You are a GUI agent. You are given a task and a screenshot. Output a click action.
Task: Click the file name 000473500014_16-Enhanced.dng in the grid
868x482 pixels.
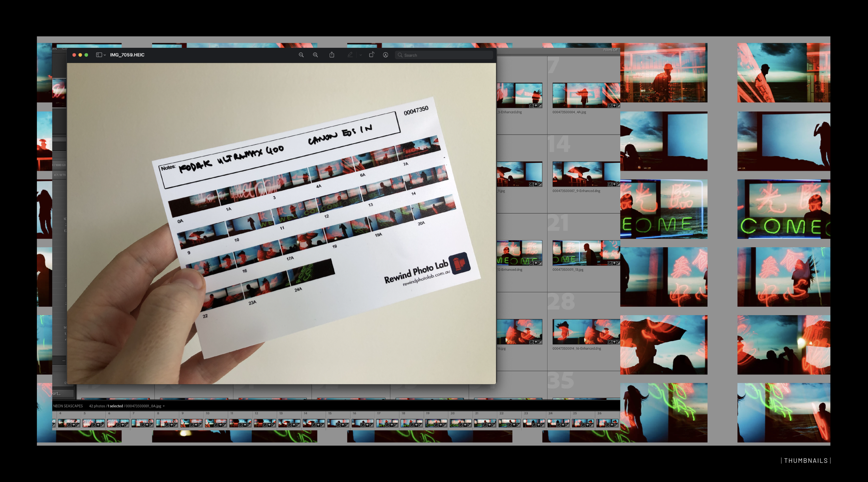(x=577, y=348)
